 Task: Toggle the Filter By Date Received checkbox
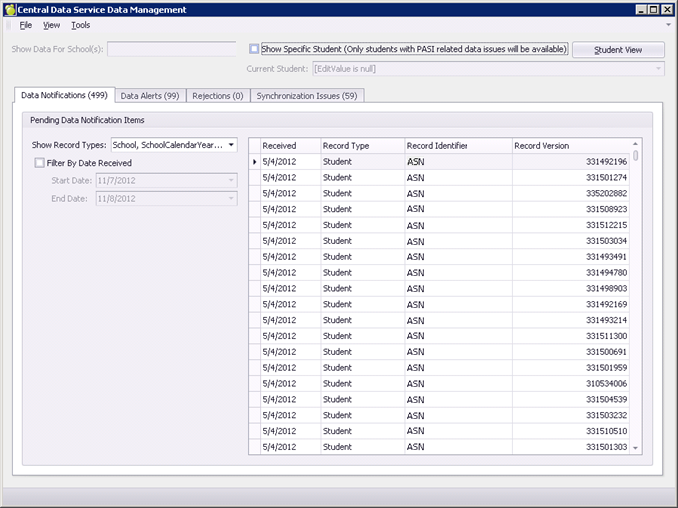(39, 163)
